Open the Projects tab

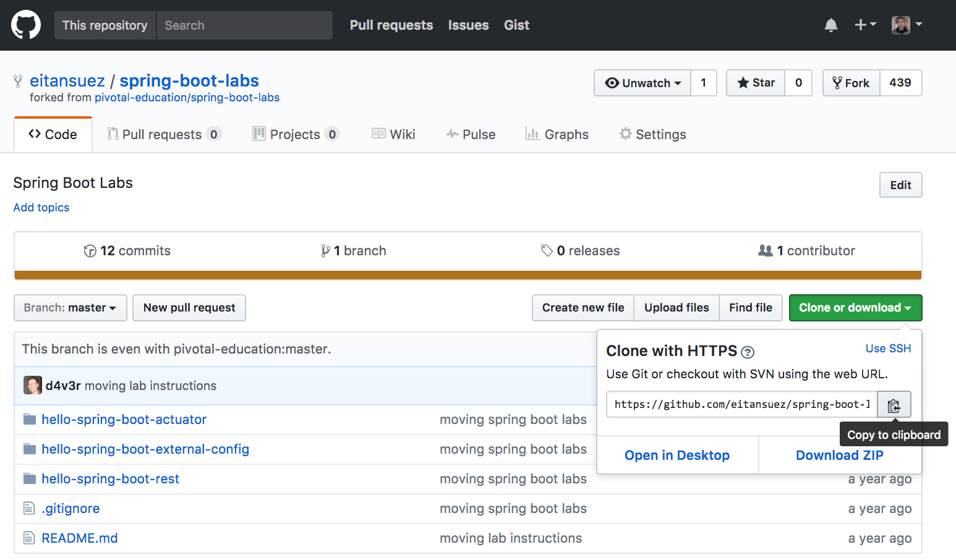click(296, 135)
